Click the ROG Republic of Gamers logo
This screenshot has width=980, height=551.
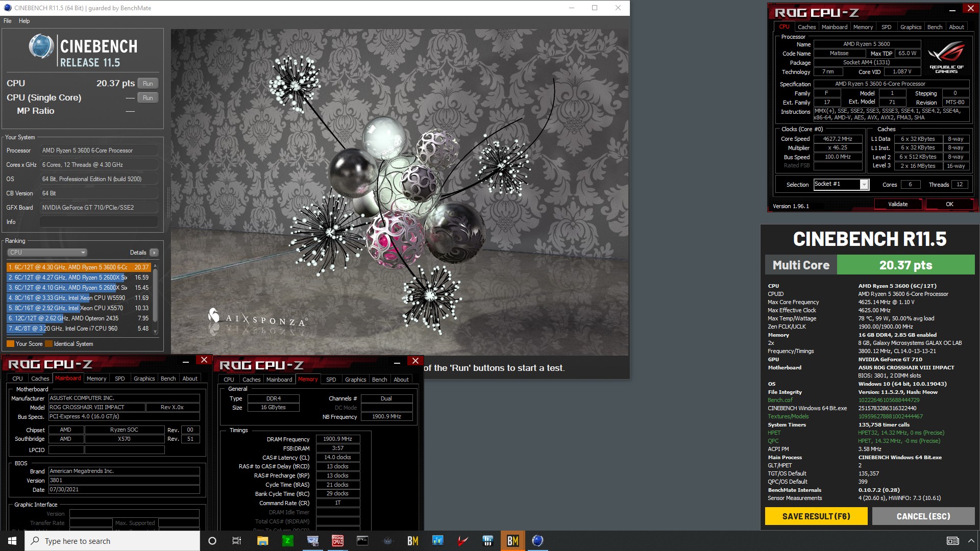[946, 58]
